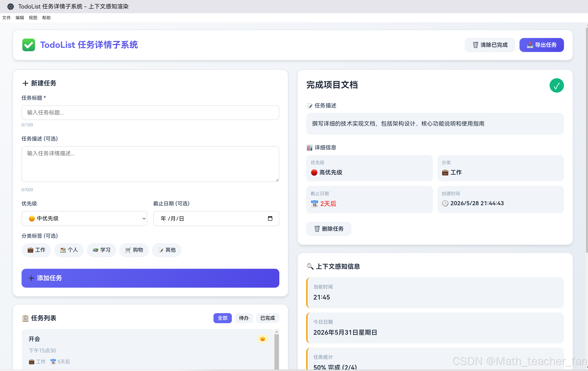This screenshot has width=588, height=371.
Task: Click the plus icon beside 新建任务
Action: [25, 83]
